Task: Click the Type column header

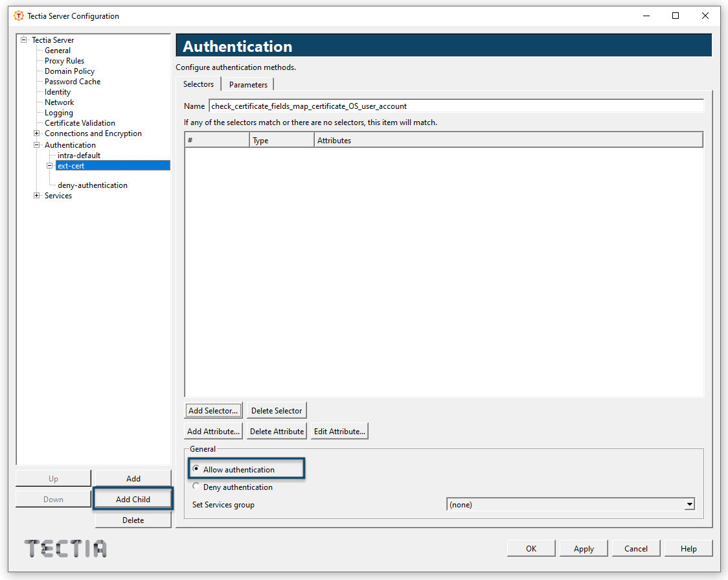Action: (282, 140)
